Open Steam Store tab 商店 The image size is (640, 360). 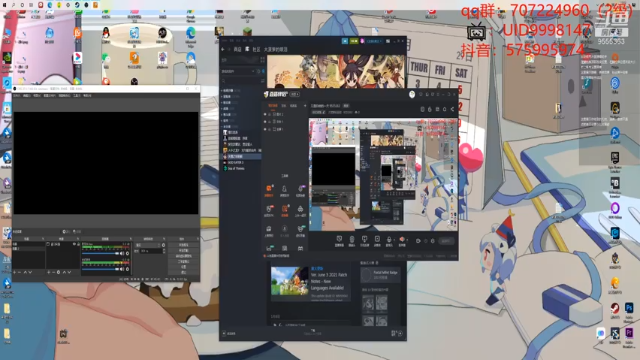[x=237, y=49]
